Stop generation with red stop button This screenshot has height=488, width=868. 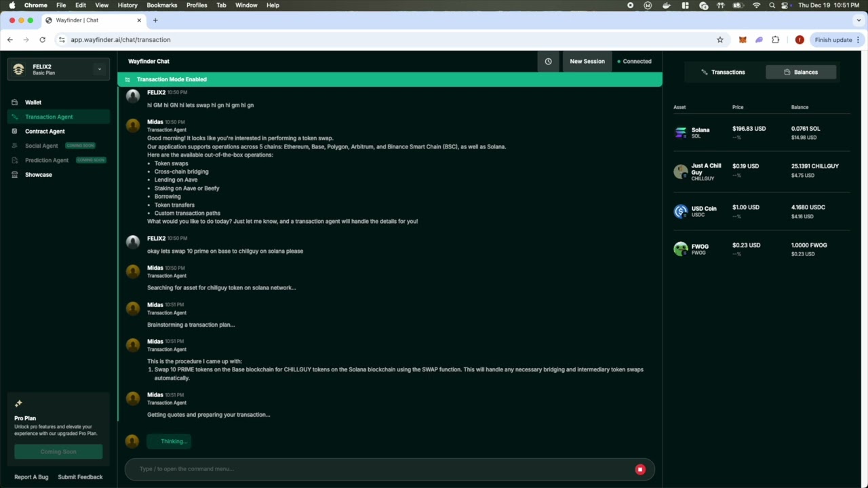click(x=639, y=469)
